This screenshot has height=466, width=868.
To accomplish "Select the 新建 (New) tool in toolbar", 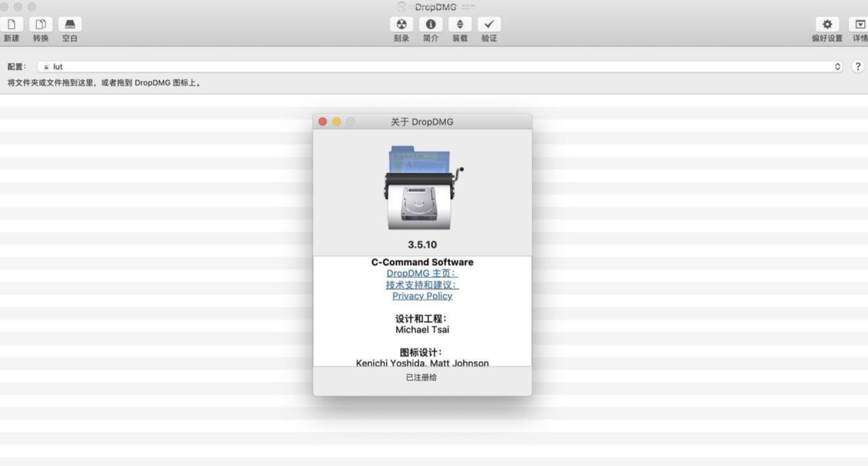I will click(12, 29).
